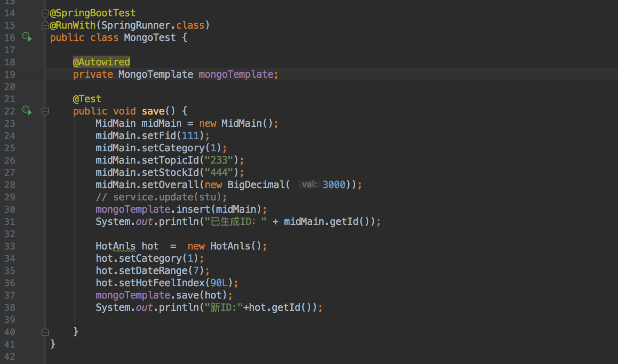Viewport: 618px width, 364px height.
Task: Collapse the @SpringBootTest annotation fold marker
Action: click(45, 13)
